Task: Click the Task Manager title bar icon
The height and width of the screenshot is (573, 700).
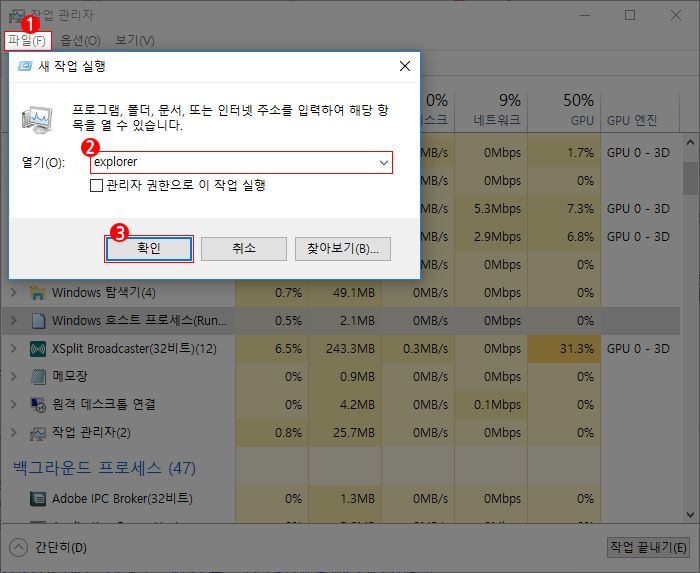Action: (17, 16)
